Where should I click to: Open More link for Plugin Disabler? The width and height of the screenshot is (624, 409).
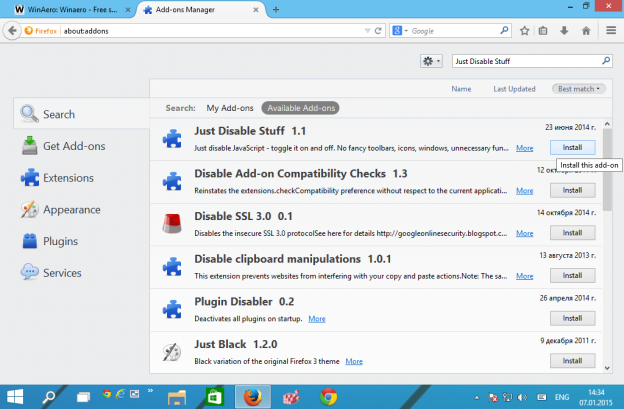pyautogui.click(x=317, y=319)
